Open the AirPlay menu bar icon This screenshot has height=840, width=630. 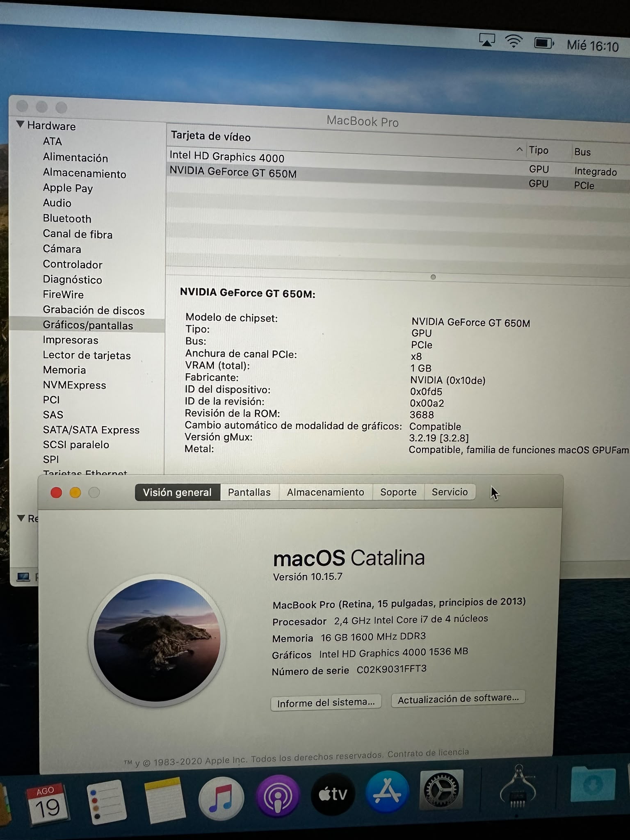click(487, 40)
